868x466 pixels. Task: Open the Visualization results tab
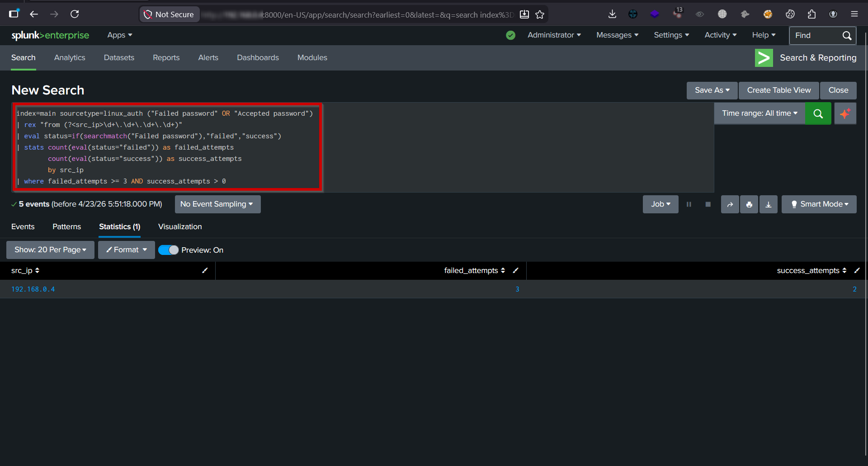(x=180, y=227)
